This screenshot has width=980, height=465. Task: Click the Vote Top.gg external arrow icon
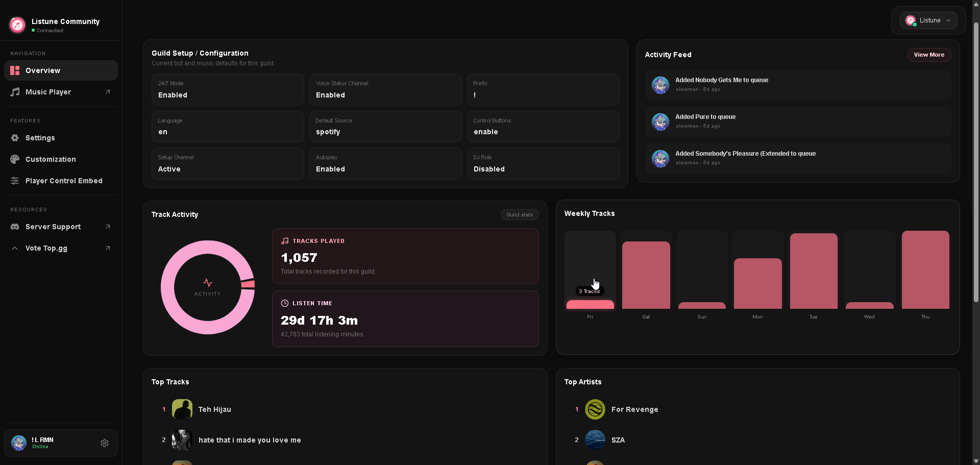point(108,248)
